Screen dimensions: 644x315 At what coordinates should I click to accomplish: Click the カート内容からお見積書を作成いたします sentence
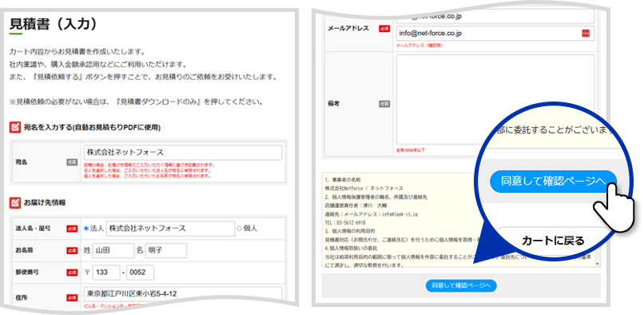click(x=78, y=52)
